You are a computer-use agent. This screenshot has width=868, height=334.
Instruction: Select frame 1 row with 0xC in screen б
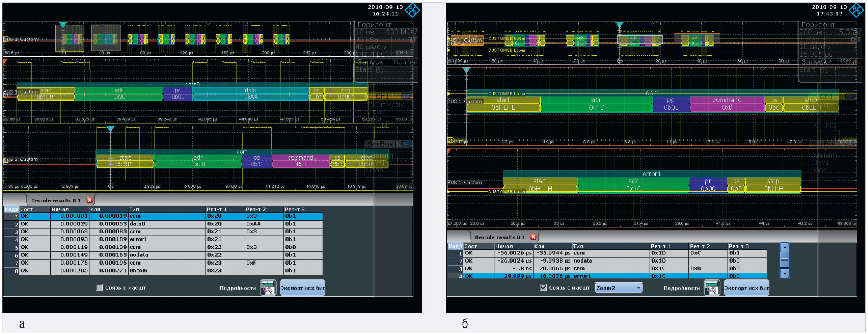tap(607, 253)
